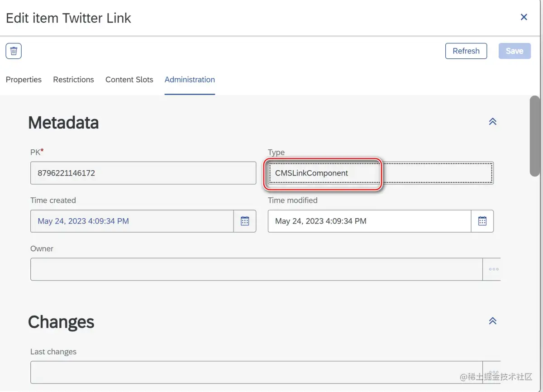
Task: Go to the Content Slots tab
Action: coord(129,80)
